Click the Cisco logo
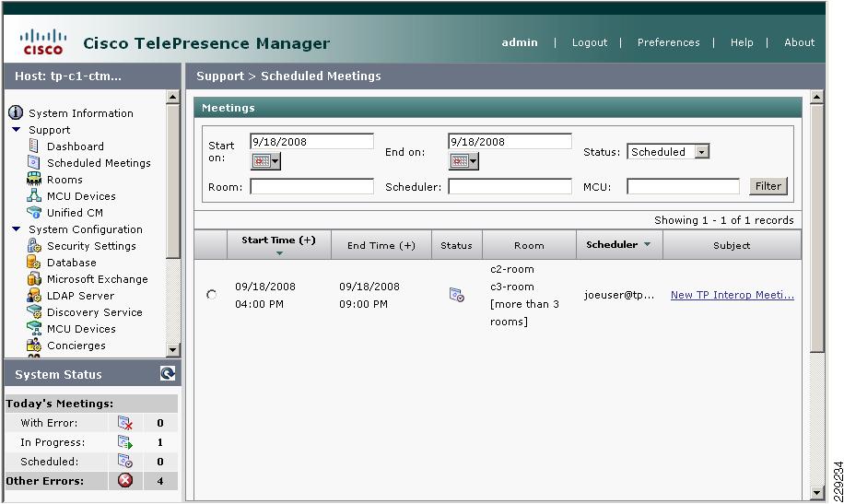The image size is (844, 504). [x=43, y=42]
